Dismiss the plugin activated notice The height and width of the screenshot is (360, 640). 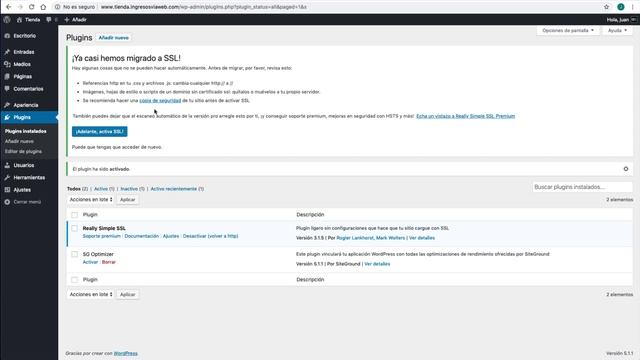(x=626, y=169)
